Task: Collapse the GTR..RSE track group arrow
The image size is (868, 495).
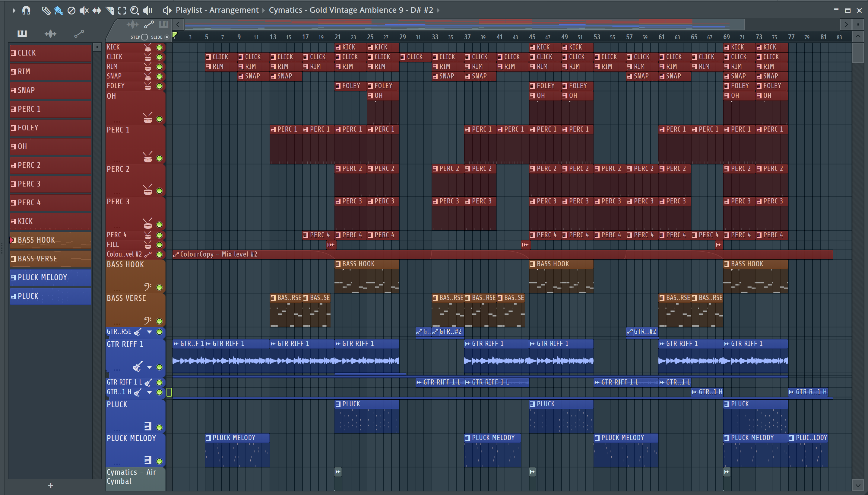Action: (150, 331)
